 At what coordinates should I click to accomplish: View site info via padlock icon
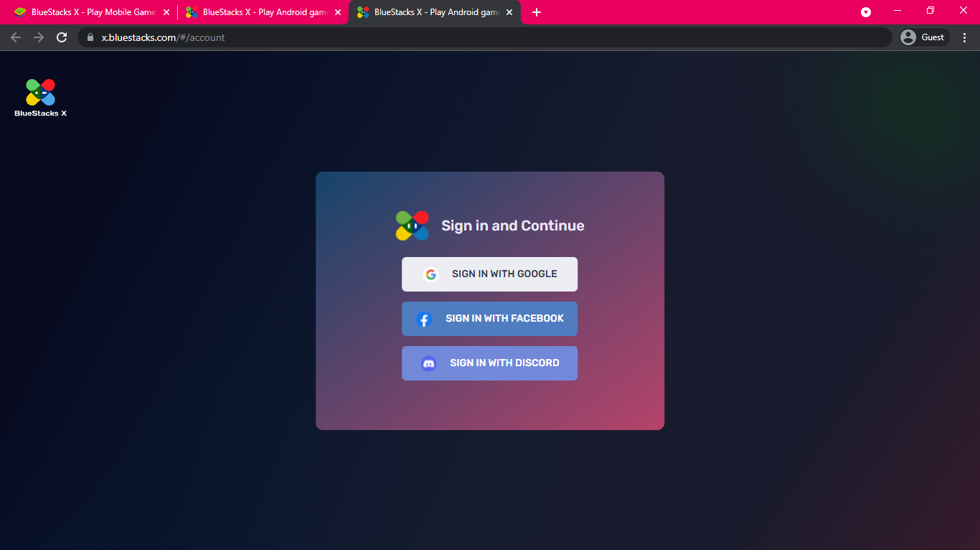(90, 37)
